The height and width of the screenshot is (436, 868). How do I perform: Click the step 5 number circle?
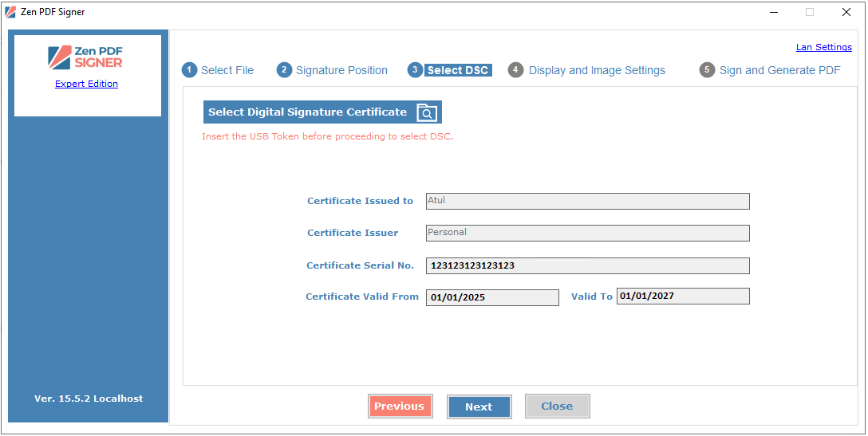pos(707,70)
